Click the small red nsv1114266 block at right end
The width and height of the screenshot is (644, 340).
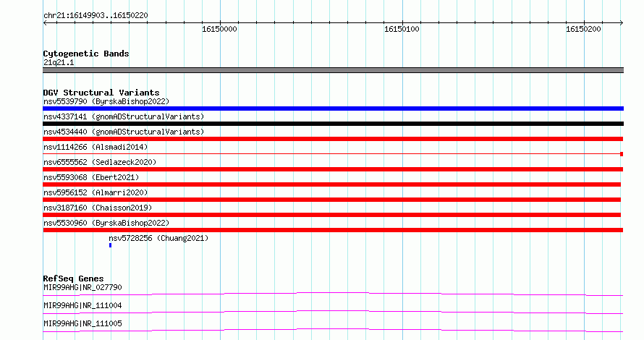tap(622, 154)
